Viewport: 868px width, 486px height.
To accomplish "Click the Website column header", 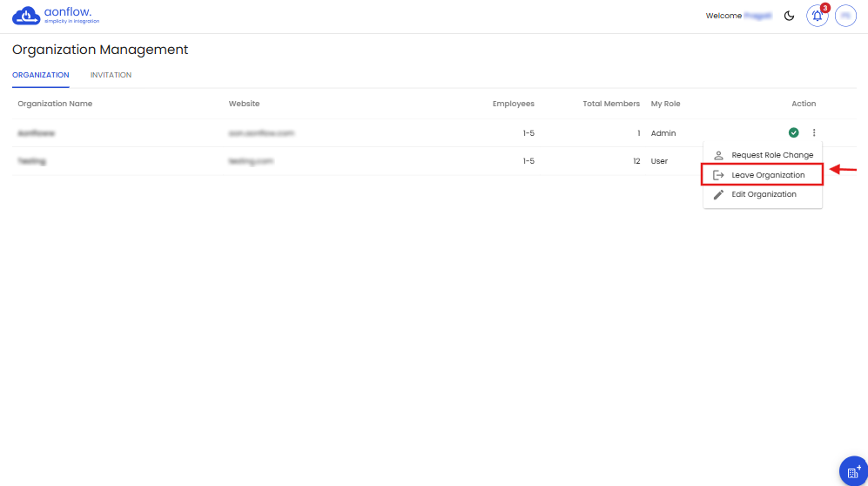I will [x=244, y=104].
